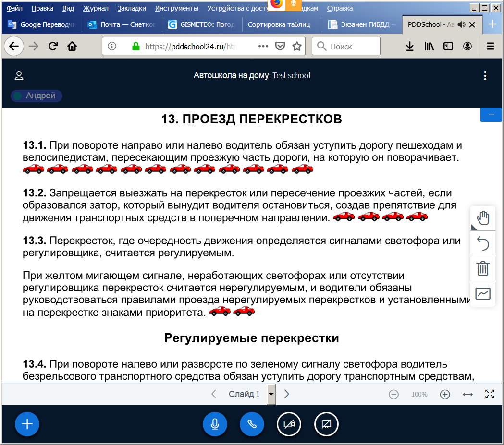Open the Вид menu
This screenshot has width=504, height=445.
click(68, 8)
